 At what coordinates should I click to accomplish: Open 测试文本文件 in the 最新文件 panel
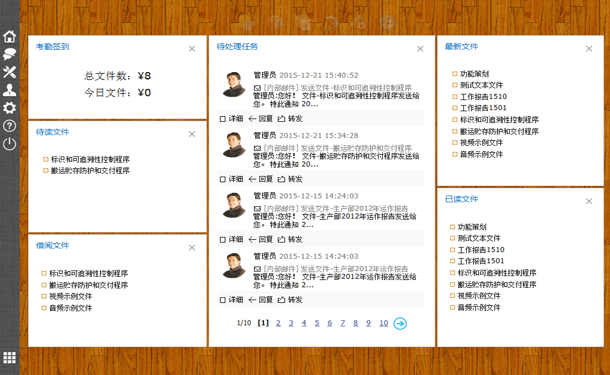tap(481, 85)
